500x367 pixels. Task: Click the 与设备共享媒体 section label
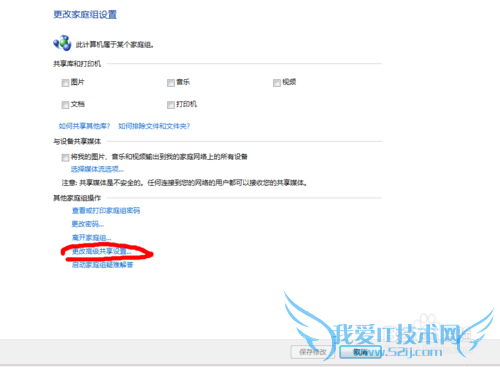(77, 142)
